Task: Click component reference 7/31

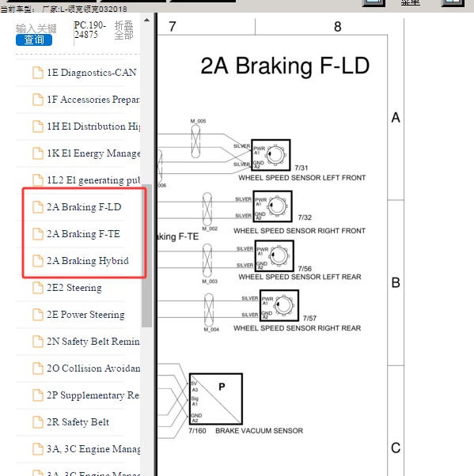Action: point(301,168)
